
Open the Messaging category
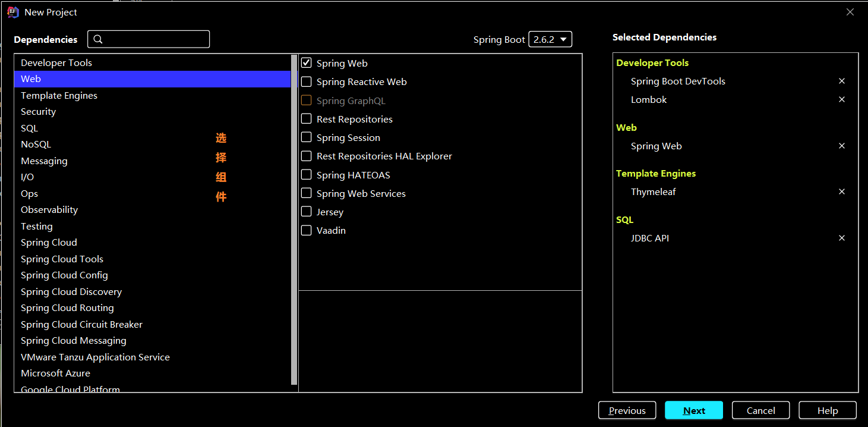(x=152, y=161)
